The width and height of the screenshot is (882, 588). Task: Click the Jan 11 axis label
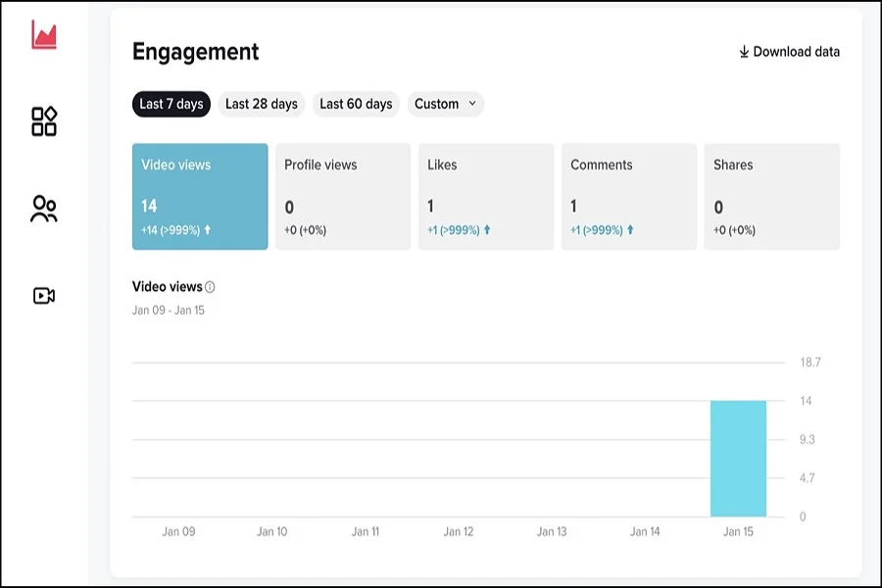click(x=366, y=532)
